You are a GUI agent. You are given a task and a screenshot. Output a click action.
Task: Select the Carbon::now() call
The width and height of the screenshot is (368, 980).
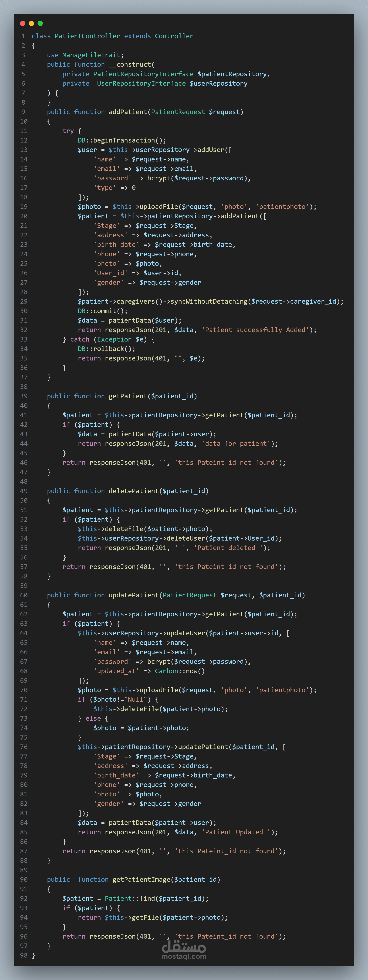click(180, 671)
